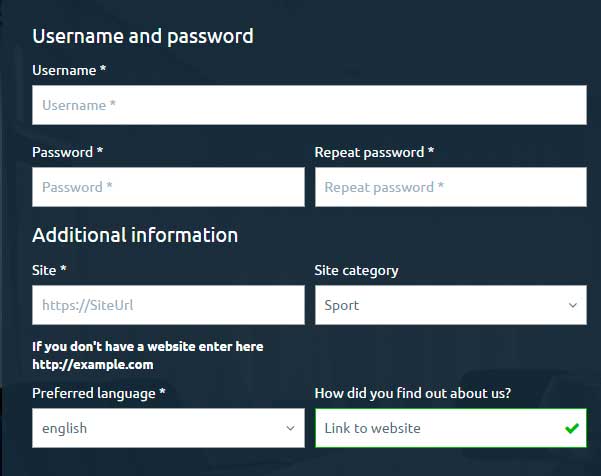Click the 'Site category' label
Viewport: 601px width, 476px height.
click(356, 270)
